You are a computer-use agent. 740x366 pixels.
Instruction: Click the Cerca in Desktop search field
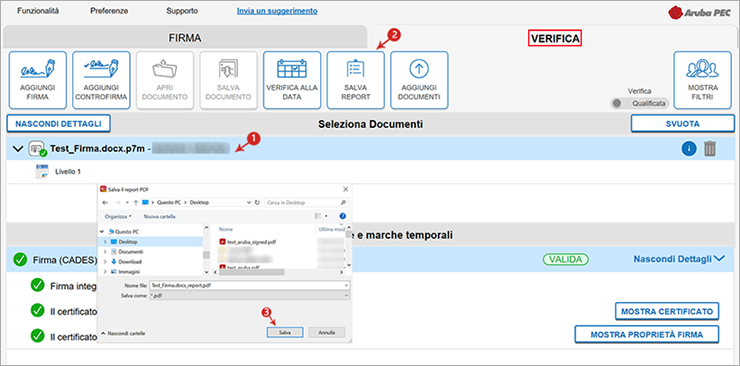pyautogui.click(x=307, y=202)
